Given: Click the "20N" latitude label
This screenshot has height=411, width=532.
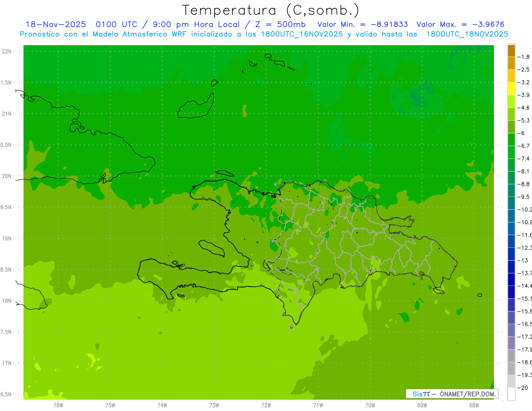Looking at the screenshot, I should point(7,176).
